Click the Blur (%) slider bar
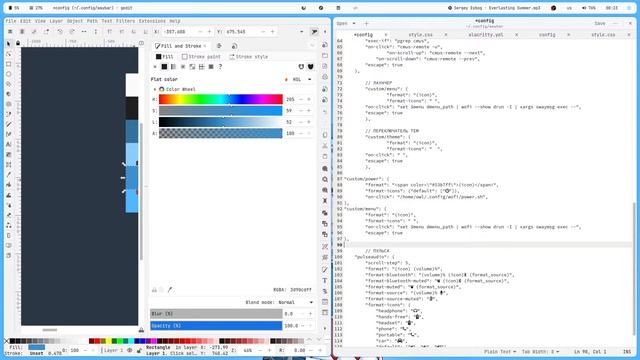 click(x=216, y=313)
